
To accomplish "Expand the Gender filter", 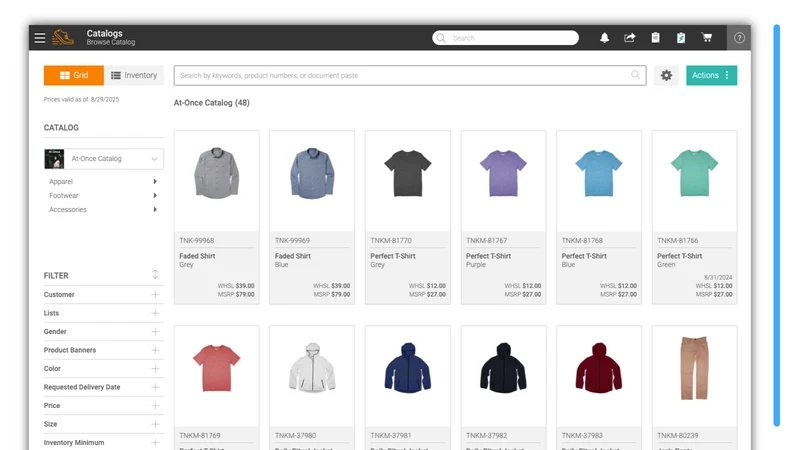I will pos(155,332).
